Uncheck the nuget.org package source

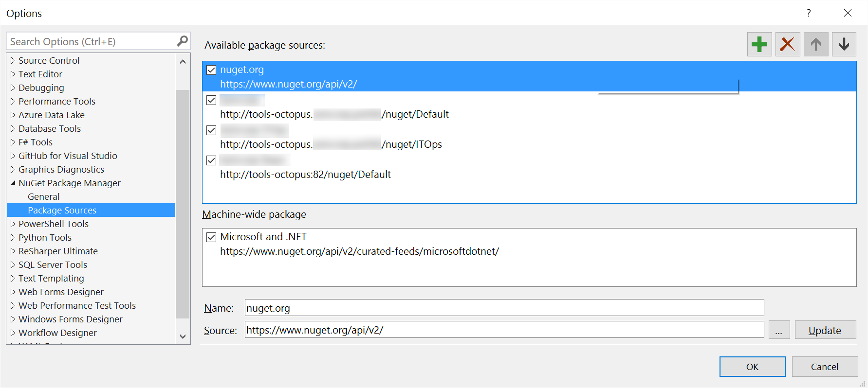[211, 70]
